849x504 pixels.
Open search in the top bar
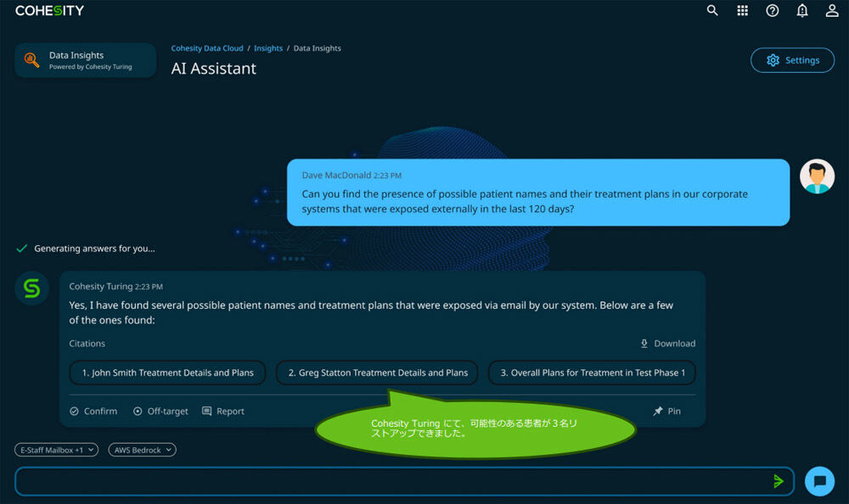click(x=712, y=10)
